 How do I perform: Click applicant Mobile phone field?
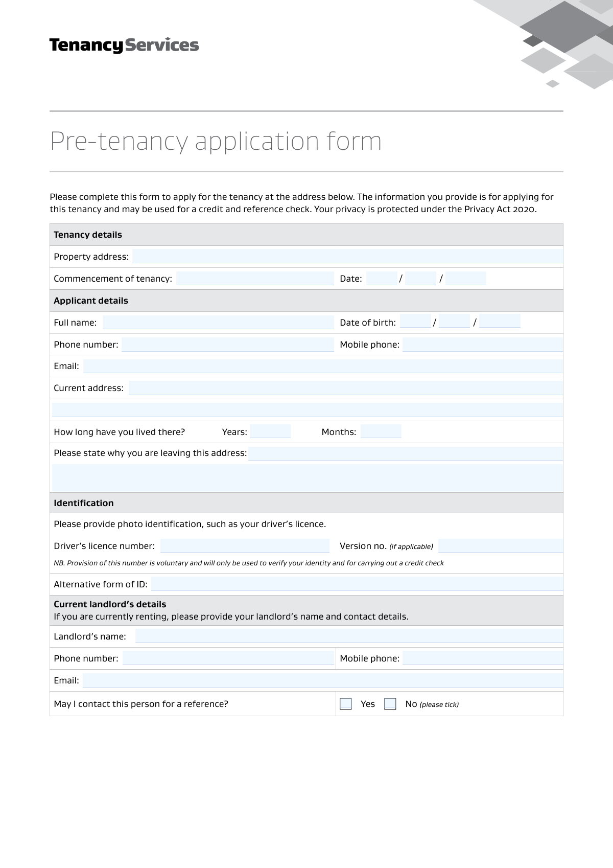tap(482, 345)
